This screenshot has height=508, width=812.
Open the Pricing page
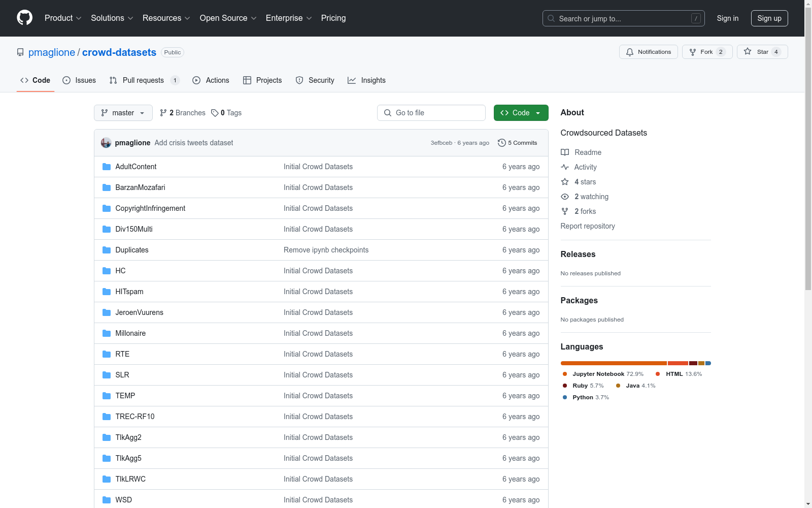333,18
